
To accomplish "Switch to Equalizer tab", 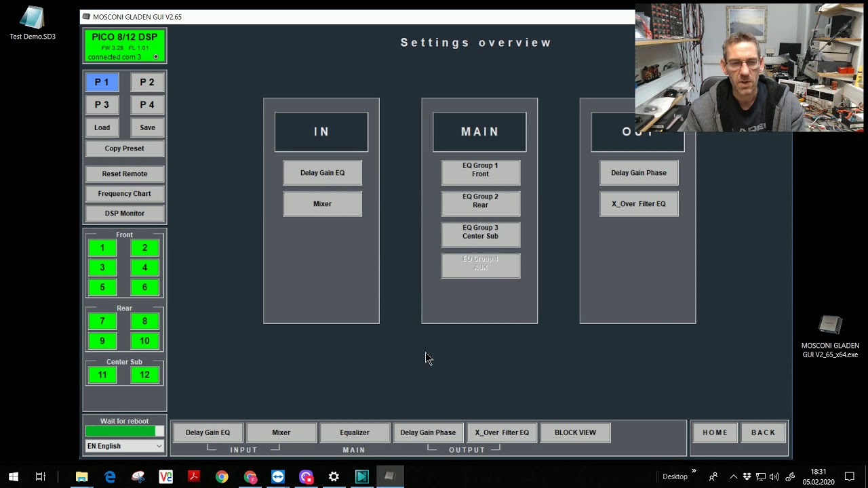I will tap(354, 432).
